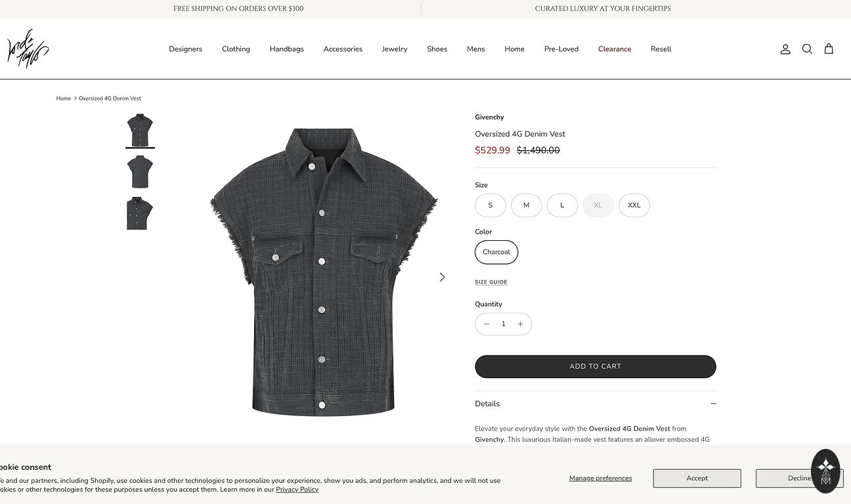851x504 pixels.
Task: Open the shopping bag cart icon
Action: [829, 49]
